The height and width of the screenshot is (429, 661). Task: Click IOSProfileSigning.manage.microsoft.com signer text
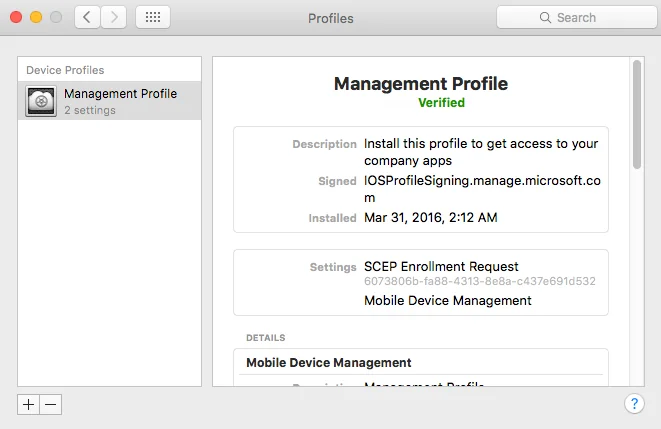[x=482, y=189]
